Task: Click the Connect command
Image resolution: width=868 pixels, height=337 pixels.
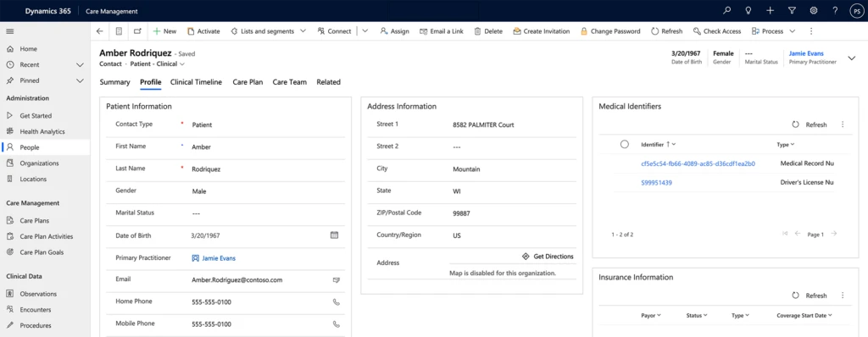Action: point(334,31)
